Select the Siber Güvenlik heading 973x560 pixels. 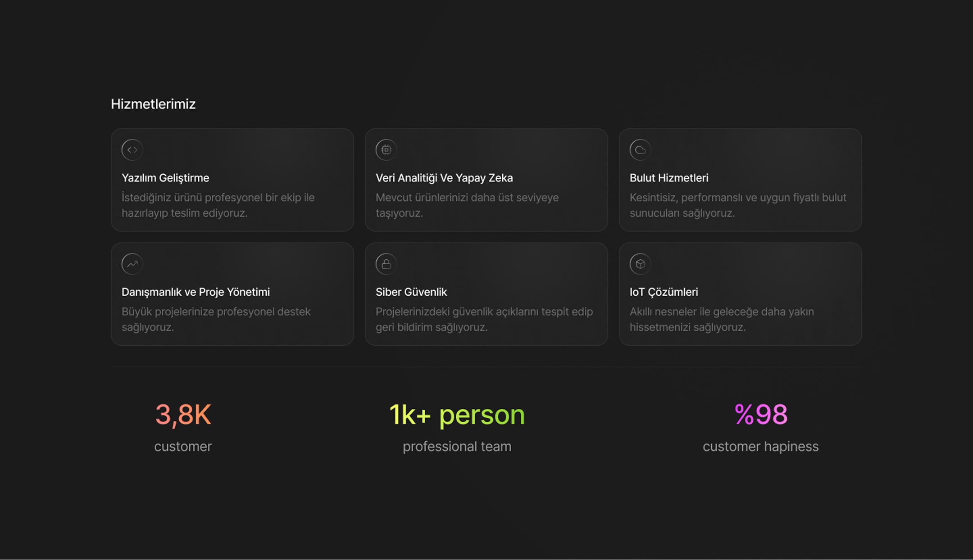411,292
